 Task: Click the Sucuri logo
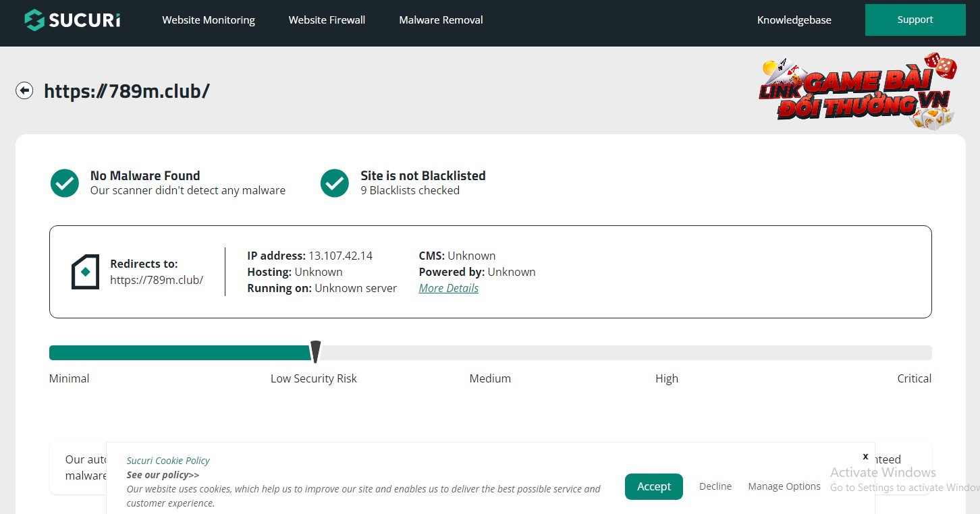[72, 20]
